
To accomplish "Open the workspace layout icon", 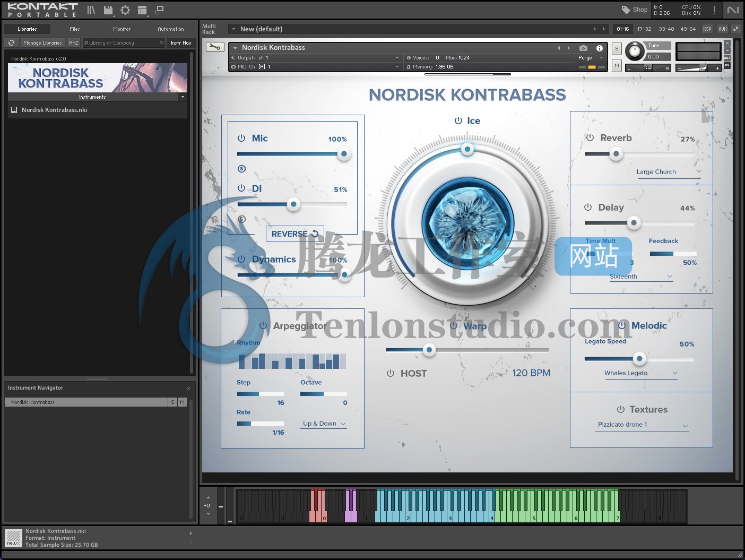I will (x=142, y=10).
